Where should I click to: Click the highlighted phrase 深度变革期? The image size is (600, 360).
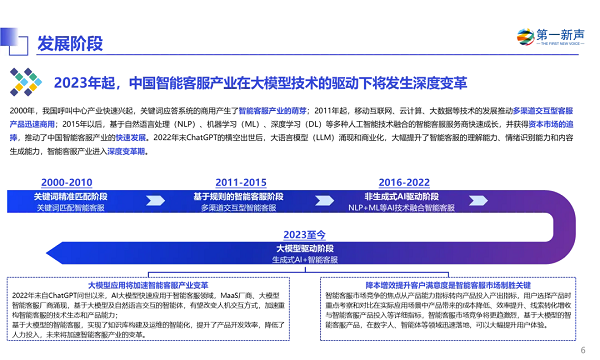point(126,151)
